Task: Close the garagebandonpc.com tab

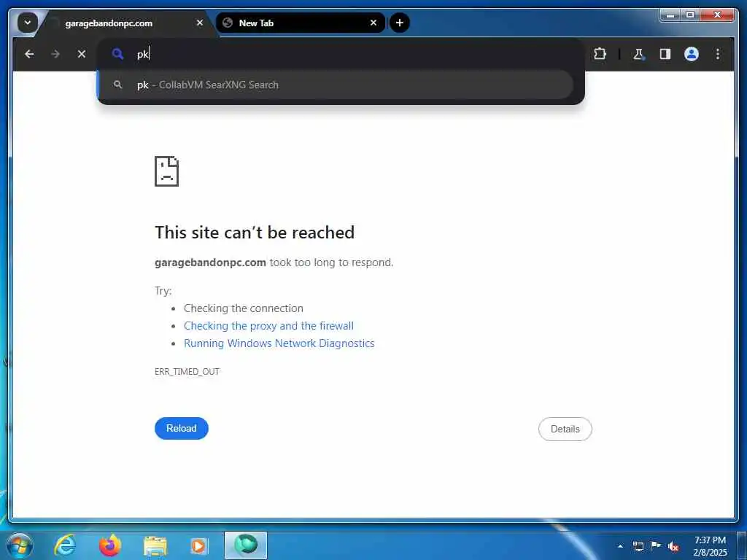Action: coord(200,23)
